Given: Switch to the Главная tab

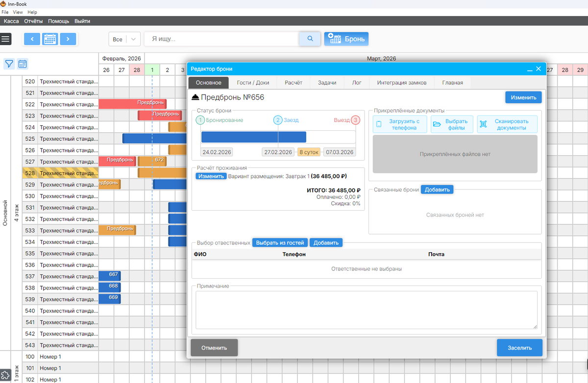Looking at the screenshot, I should click(452, 83).
